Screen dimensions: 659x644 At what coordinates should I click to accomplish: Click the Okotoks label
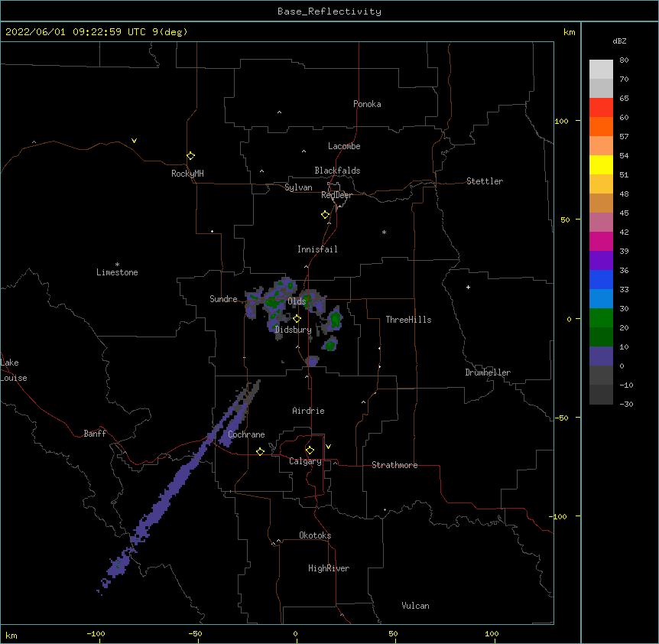point(315,535)
